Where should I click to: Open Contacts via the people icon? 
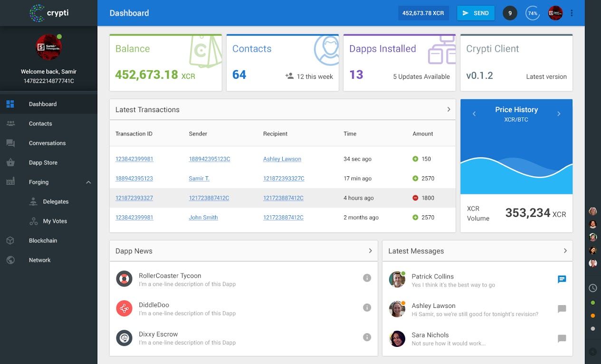click(x=10, y=123)
